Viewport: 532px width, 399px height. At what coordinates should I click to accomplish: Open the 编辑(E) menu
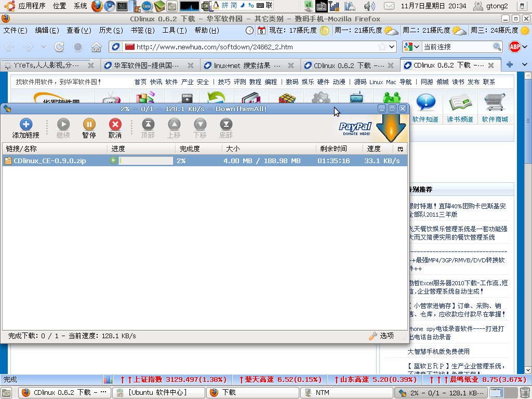[47, 31]
